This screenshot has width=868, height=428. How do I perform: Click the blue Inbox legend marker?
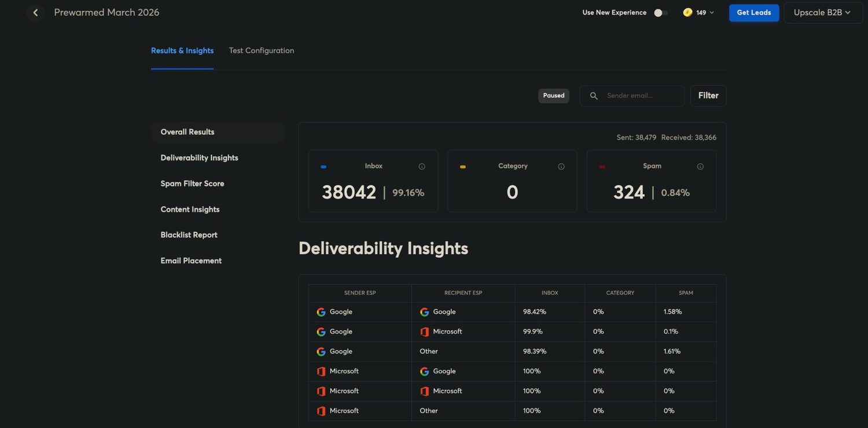pos(323,167)
